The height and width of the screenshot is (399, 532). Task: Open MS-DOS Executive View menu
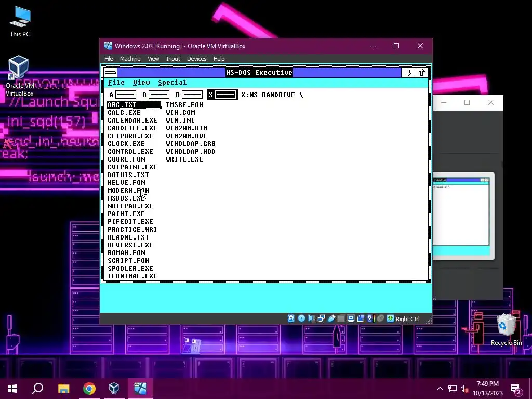point(141,83)
